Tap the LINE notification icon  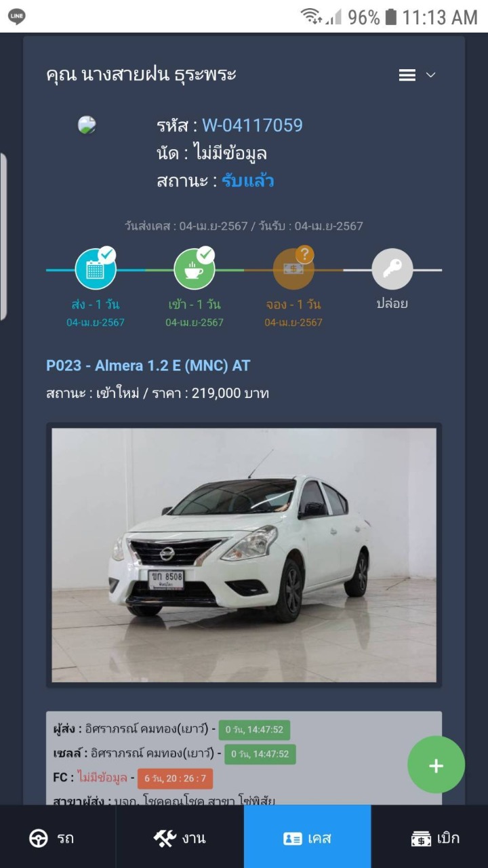coord(16,16)
